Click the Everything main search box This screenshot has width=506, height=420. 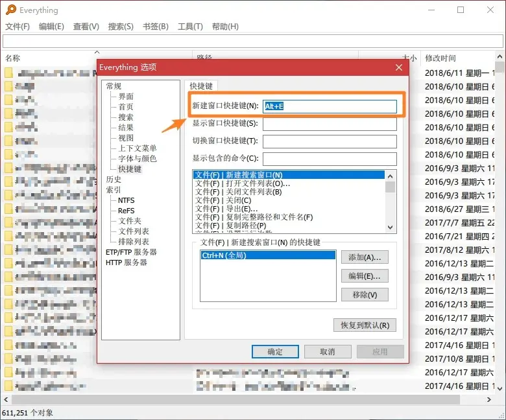coord(253,41)
